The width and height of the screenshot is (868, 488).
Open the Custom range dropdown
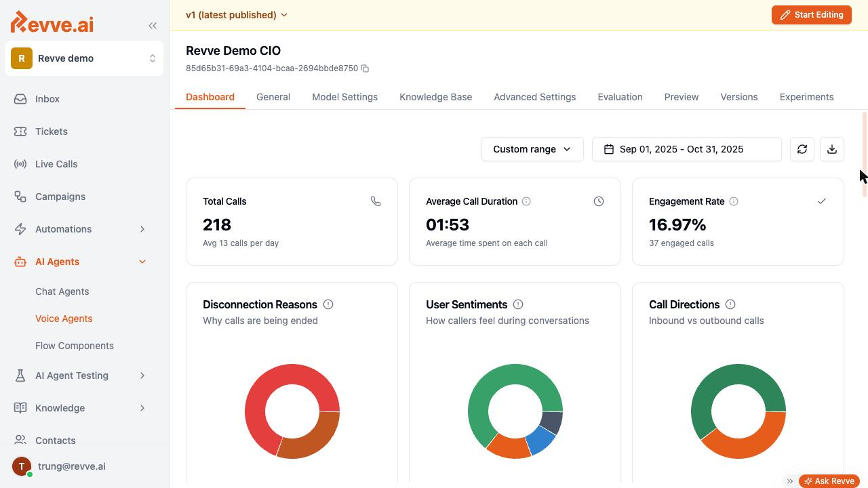(x=532, y=149)
